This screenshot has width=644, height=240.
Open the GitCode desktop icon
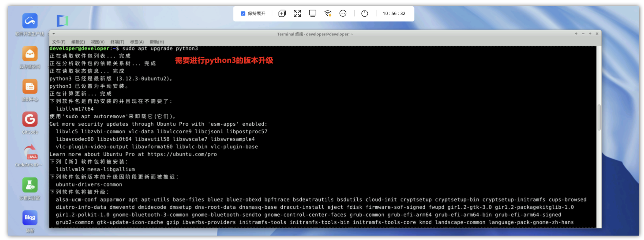point(30,119)
